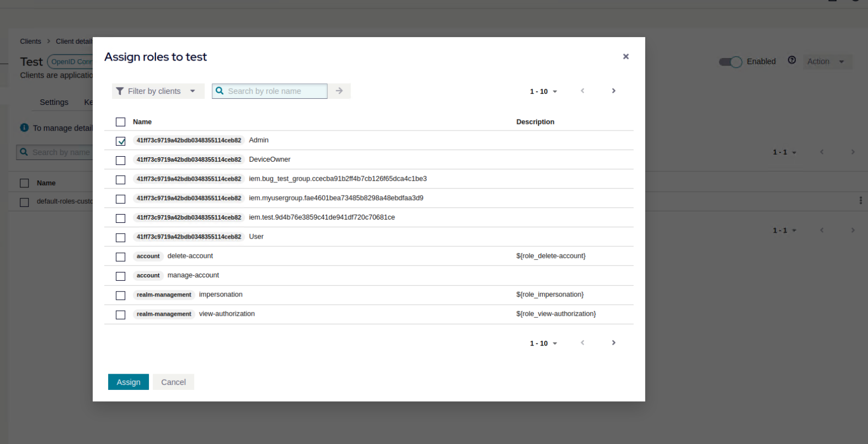
Task: Open the Filter by clients dropdown
Action: click(x=158, y=91)
